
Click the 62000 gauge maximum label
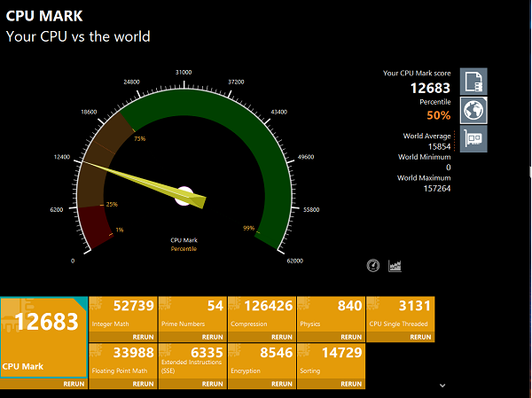pyautogui.click(x=295, y=261)
